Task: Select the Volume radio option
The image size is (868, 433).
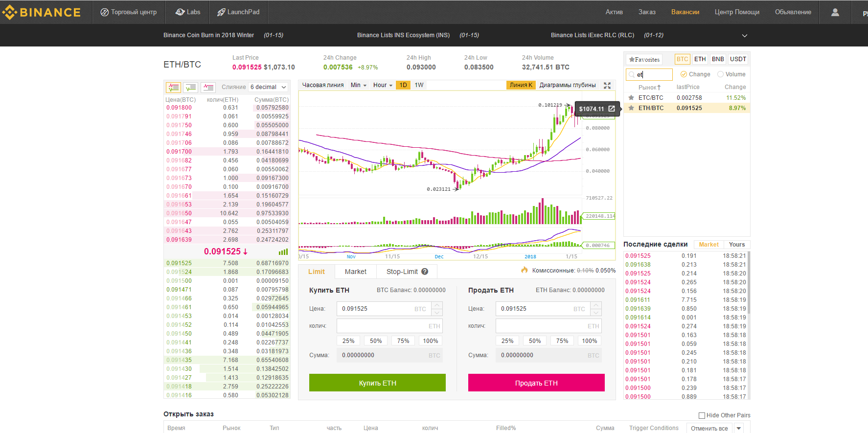Action: point(720,74)
